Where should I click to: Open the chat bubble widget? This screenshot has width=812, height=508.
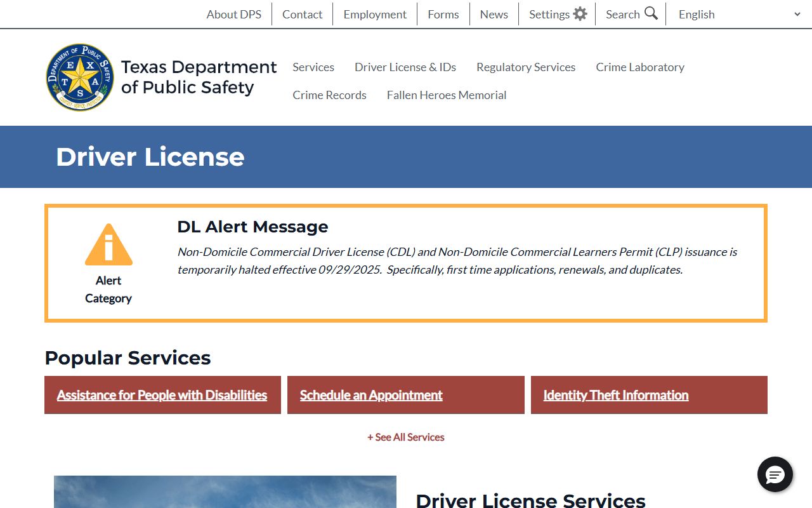pos(775,474)
